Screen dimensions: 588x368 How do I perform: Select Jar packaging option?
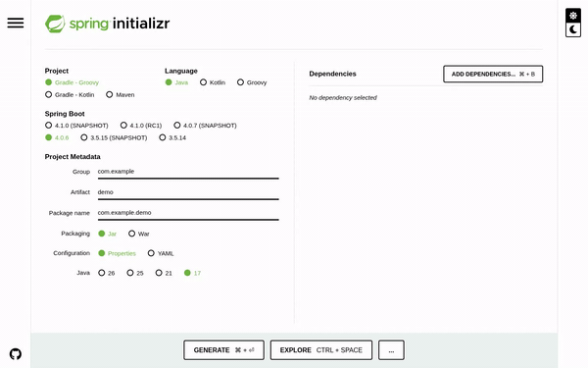click(x=107, y=234)
